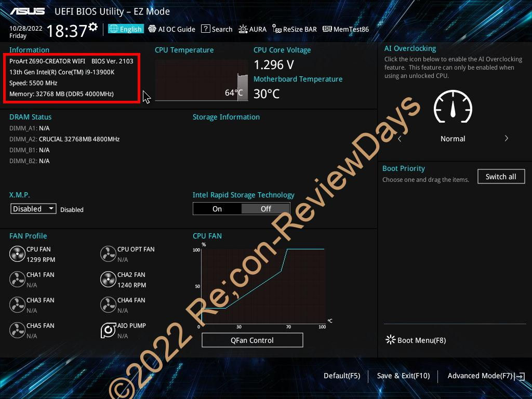Click the BIOS Ver. 2103 text
The height and width of the screenshot is (399, 532).
tap(112, 61)
